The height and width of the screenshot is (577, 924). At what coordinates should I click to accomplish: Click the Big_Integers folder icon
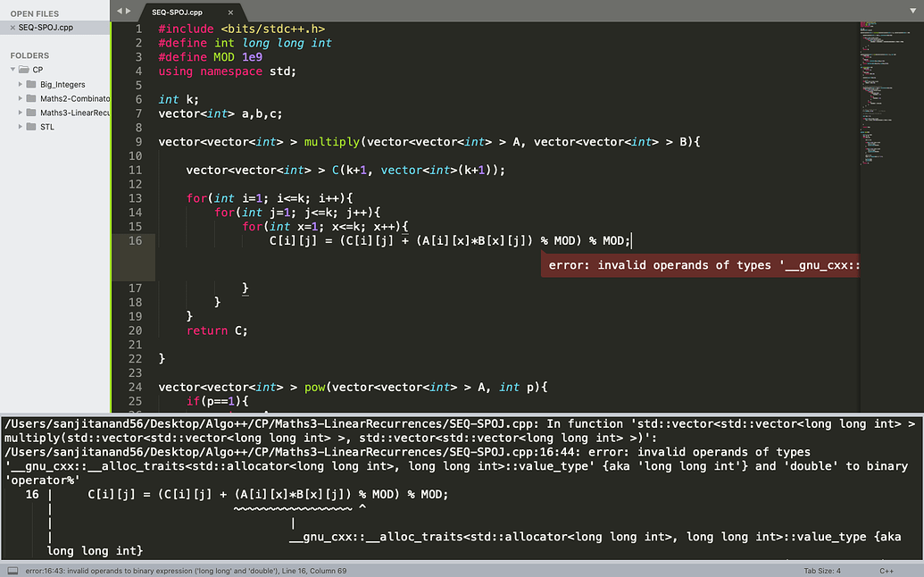(x=33, y=84)
